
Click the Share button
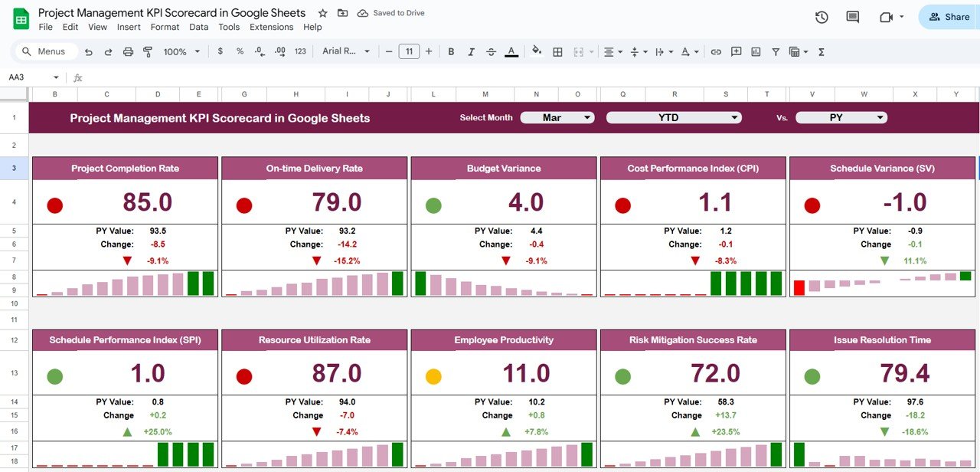coord(952,17)
